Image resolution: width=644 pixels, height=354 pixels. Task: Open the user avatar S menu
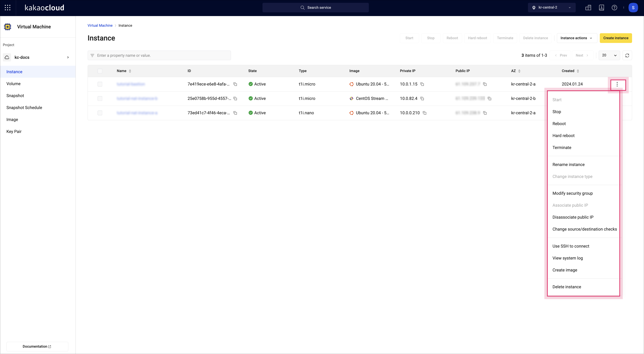(633, 8)
